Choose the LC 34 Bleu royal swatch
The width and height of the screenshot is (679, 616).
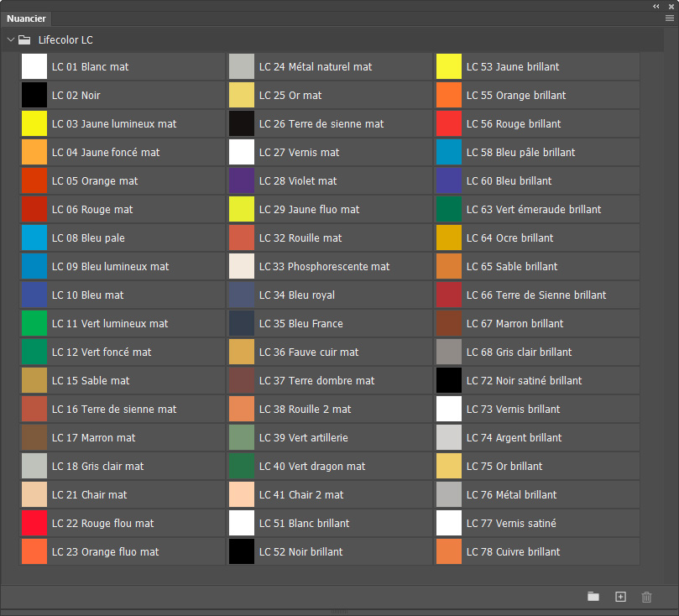242,295
